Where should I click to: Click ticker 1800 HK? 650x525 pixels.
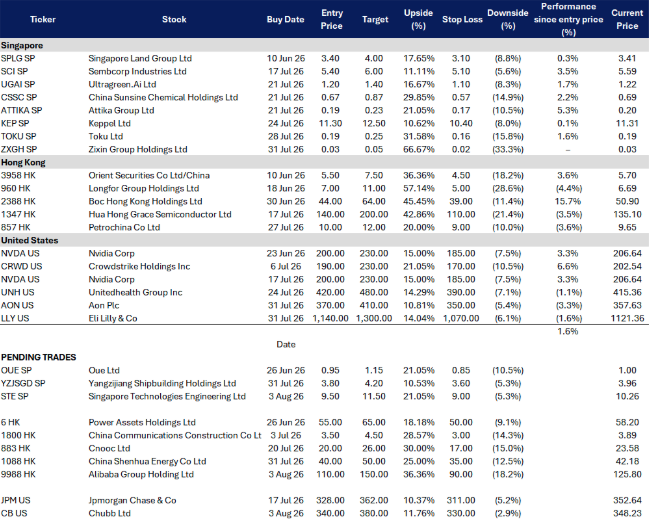click(x=18, y=435)
